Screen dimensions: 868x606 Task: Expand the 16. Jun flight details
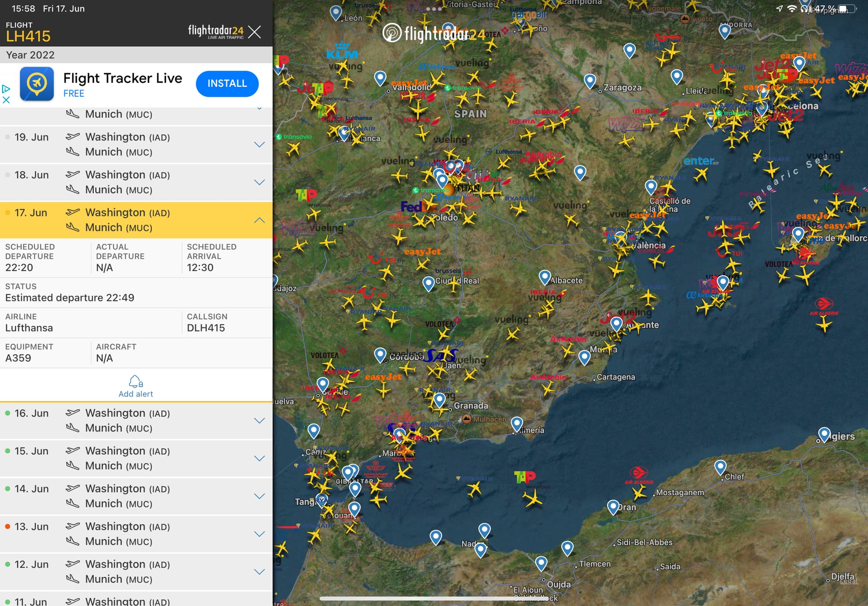[x=259, y=421]
